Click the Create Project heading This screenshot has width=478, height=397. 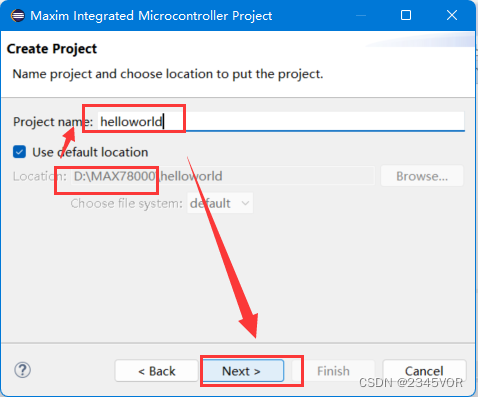pos(52,49)
